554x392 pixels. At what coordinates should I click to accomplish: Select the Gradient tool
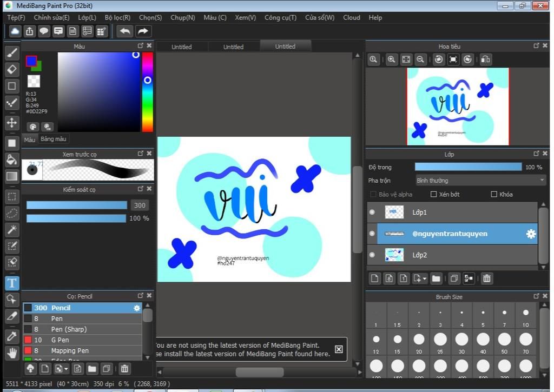coord(12,176)
